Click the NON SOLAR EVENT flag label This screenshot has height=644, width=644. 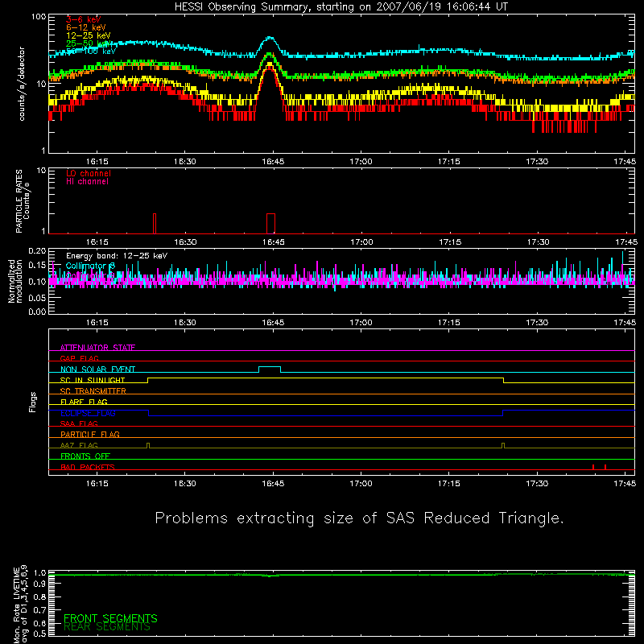97,369
